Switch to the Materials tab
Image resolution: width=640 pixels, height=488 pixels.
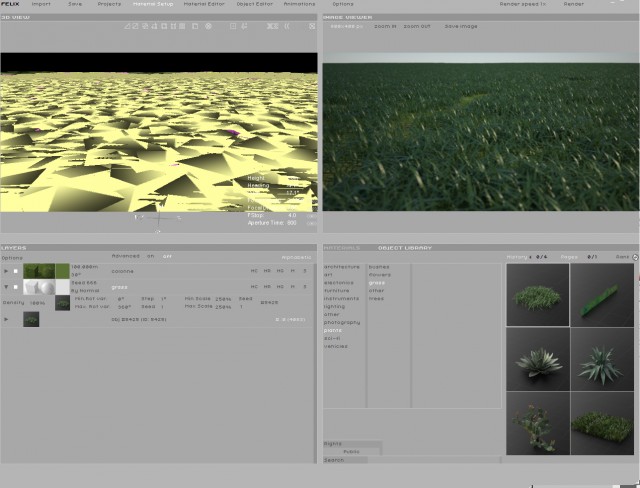point(342,248)
